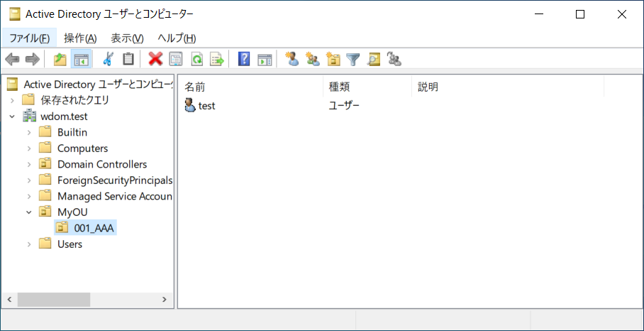The height and width of the screenshot is (331, 644).
Task: Click the ユーザー type cell
Action: pos(344,106)
